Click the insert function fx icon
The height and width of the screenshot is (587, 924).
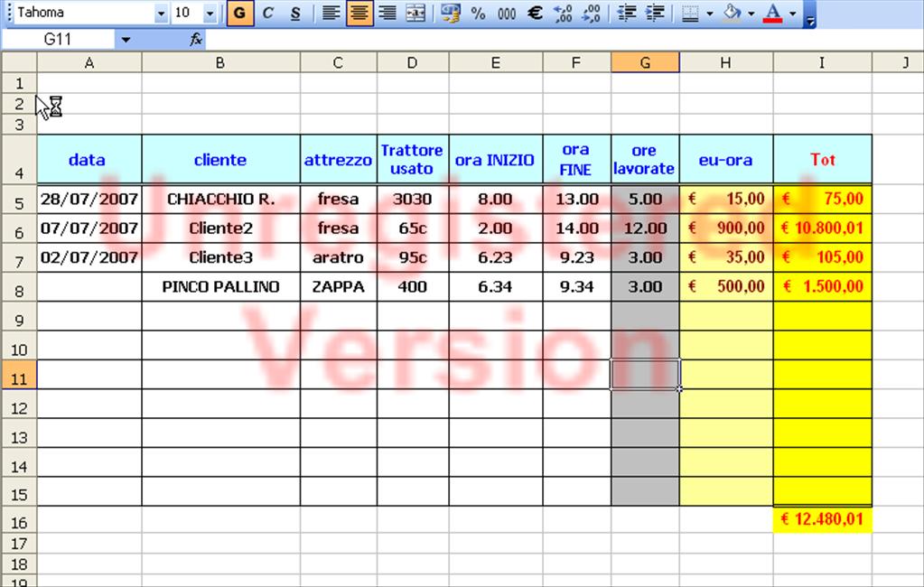pyautogui.click(x=196, y=40)
